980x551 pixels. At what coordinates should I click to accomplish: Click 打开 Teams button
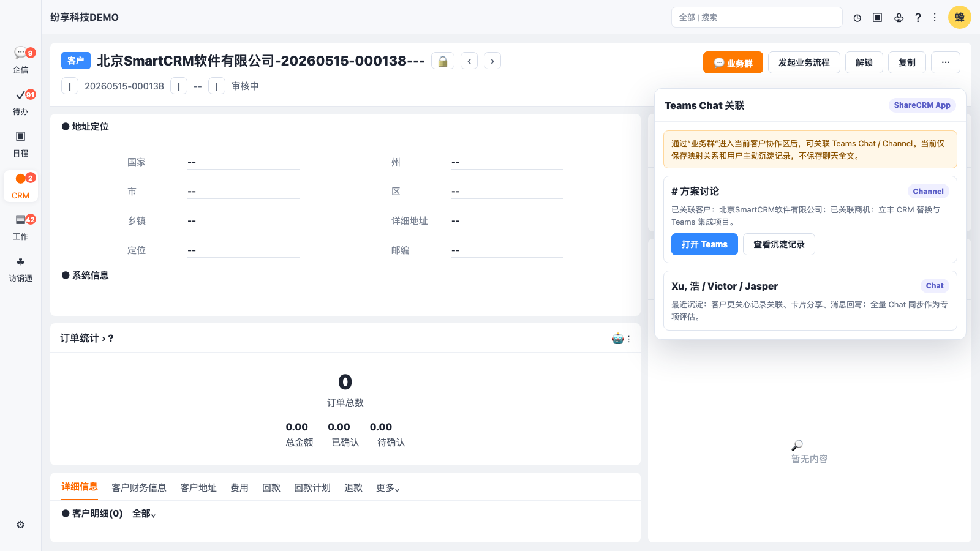pos(704,244)
